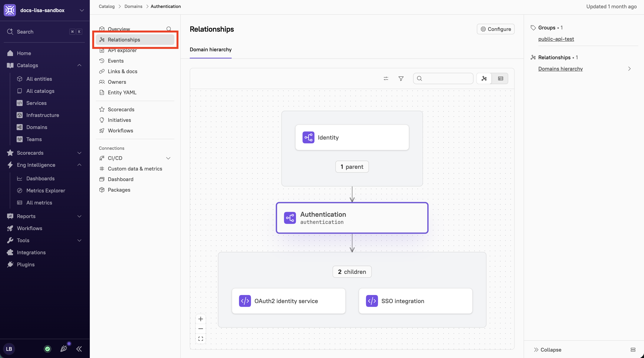Select the Domain hierarchy tab

click(x=211, y=49)
